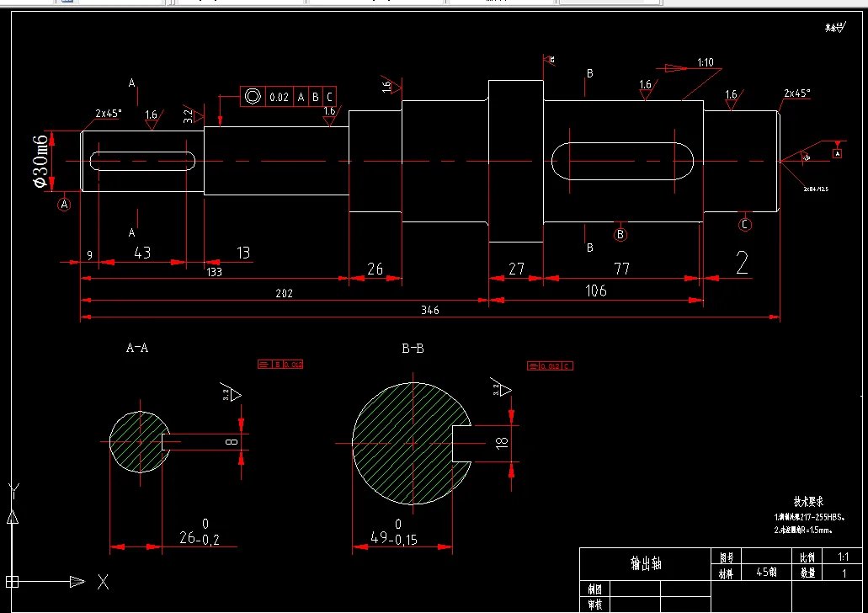The image size is (868, 613).
Task: Select the circled datum B marker
Action: [x=620, y=235]
